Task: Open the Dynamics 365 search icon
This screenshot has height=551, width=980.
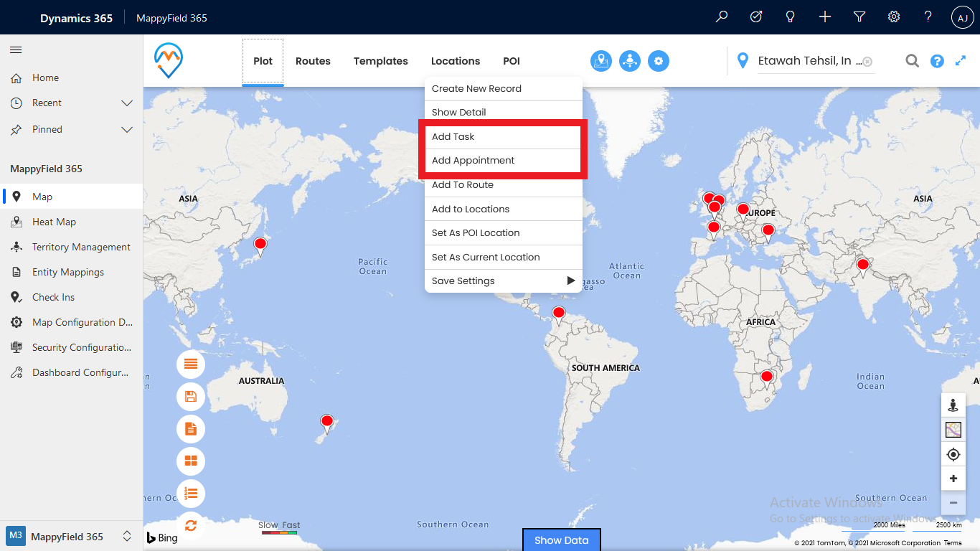Action: coord(722,17)
